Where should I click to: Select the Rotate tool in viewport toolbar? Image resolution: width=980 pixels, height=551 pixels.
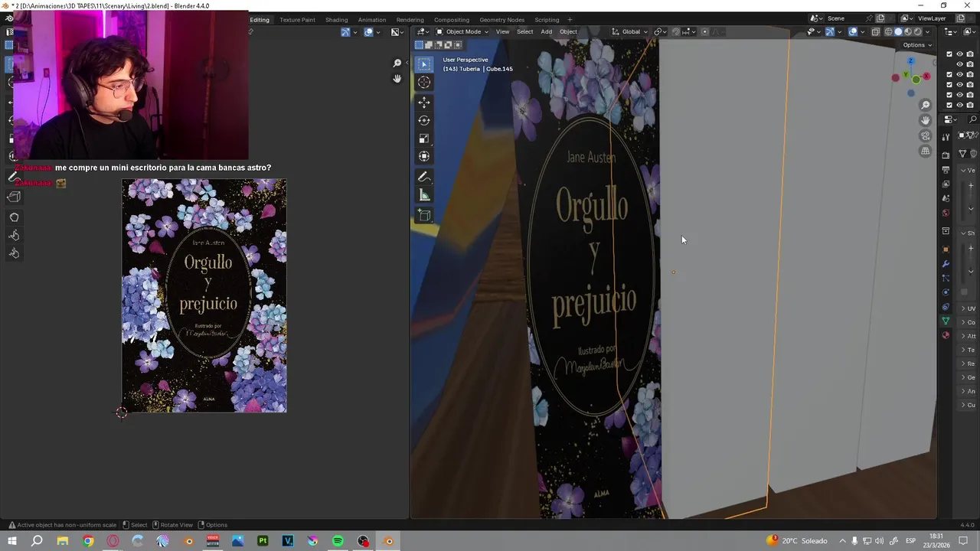click(x=424, y=120)
